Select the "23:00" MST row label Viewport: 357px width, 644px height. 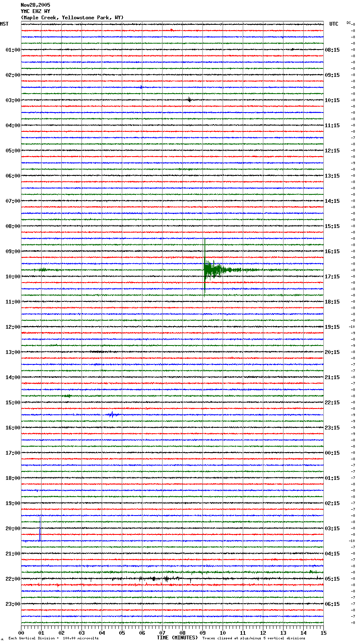tap(13, 604)
